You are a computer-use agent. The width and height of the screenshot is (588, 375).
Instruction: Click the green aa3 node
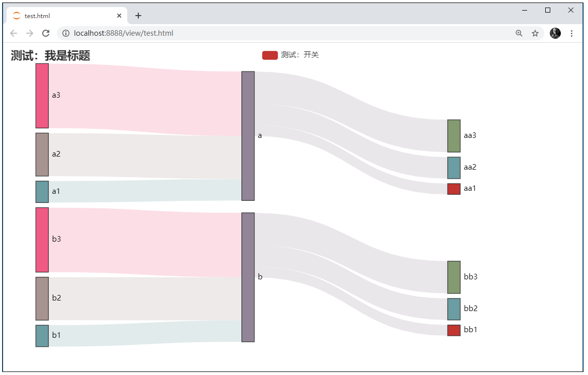click(454, 136)
